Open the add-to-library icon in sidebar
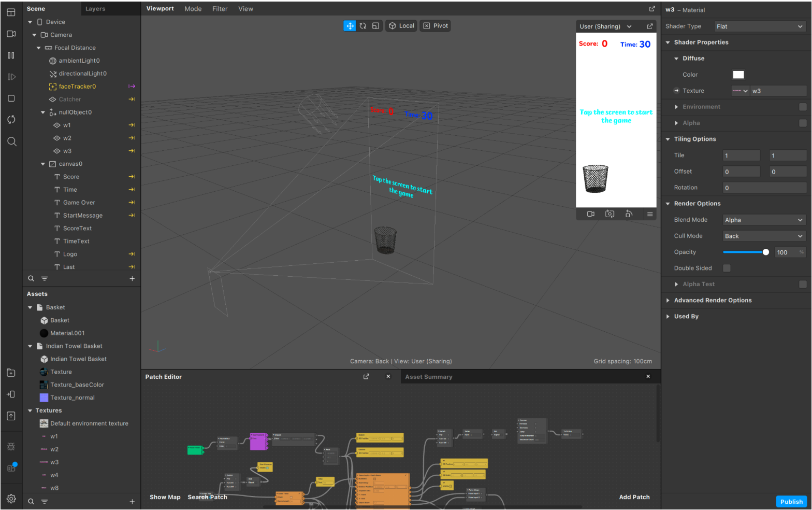 pos(11,373)
